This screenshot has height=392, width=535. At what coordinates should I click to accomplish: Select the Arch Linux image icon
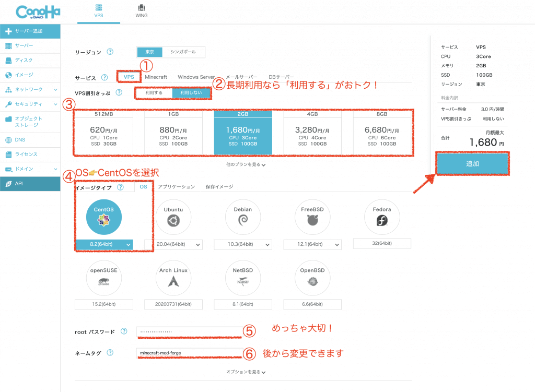(173, 278)
